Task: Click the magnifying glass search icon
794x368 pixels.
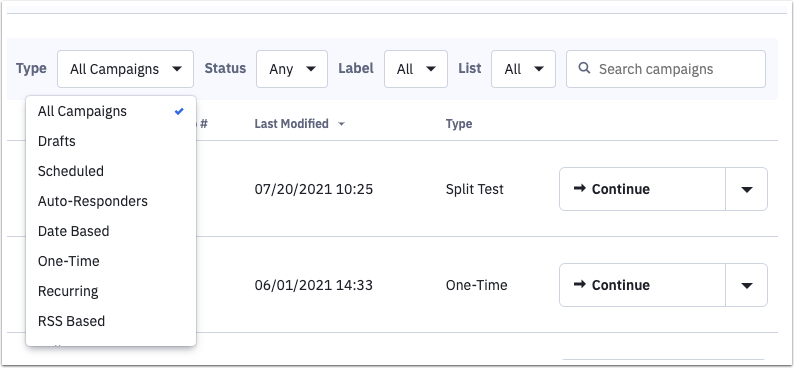Action: point(584,68)
